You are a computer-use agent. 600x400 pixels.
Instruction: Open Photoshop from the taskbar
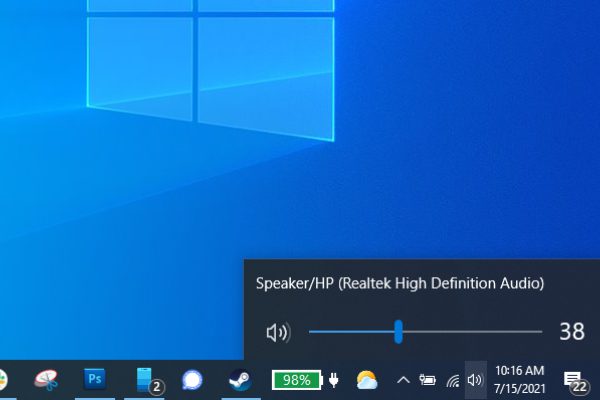pos(95,379)
